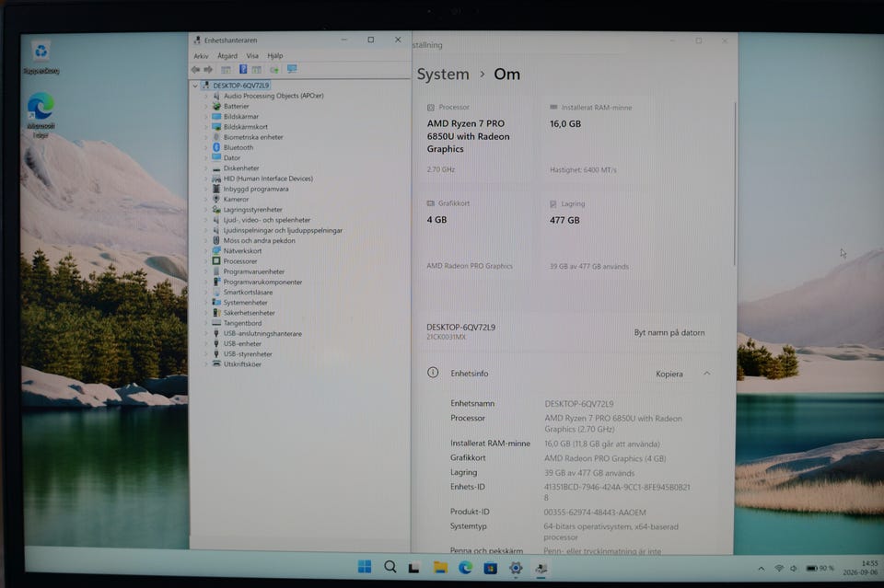The width and height of the screenshot is (884, 588).
Task: Click the Kameror category icon
Action: tap(216, 199)
